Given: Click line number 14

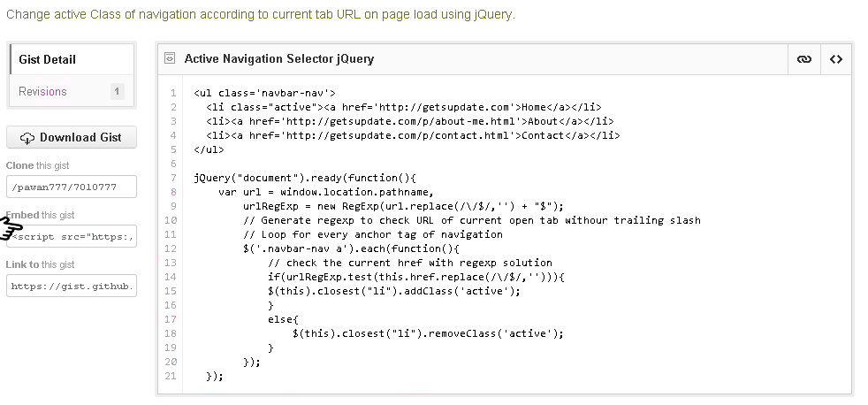Looking at the screenshot, I should coord(171,277).
